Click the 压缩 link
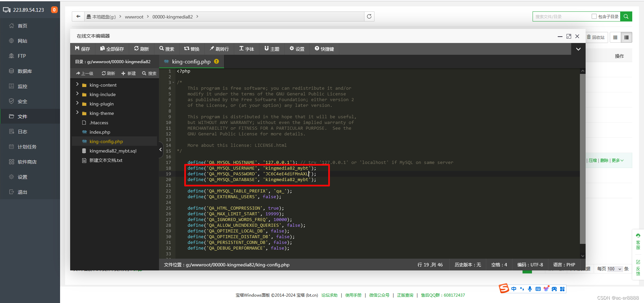Viewport: 644px width, 303px height. tap(593, 161)
